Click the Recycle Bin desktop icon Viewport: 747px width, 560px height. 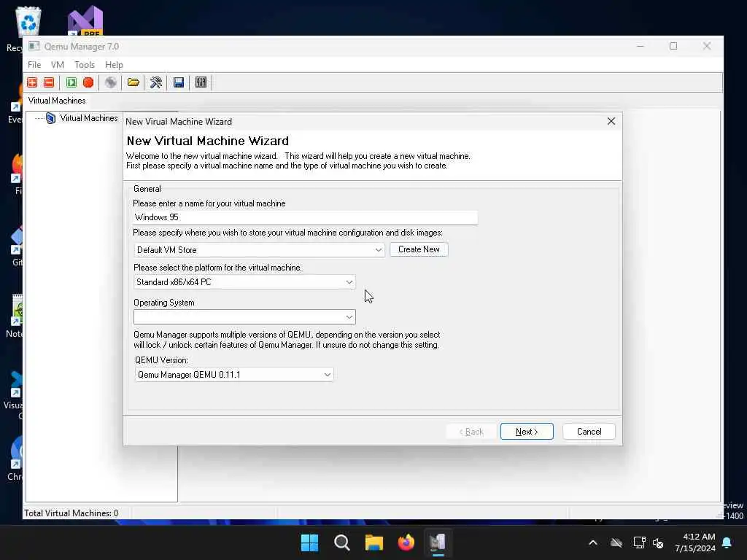(28, 21)
